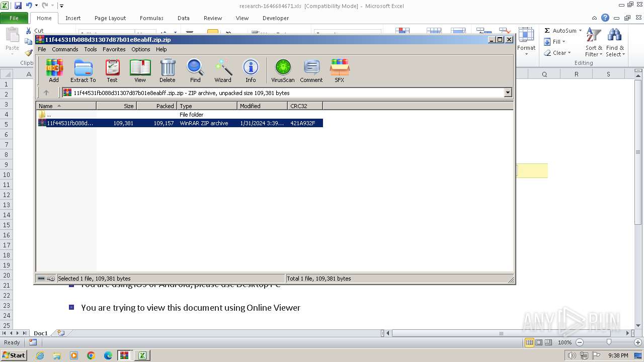Open Excel Sort & Filter icon
Screen dimensions: 644x362
tap(594, 43)
